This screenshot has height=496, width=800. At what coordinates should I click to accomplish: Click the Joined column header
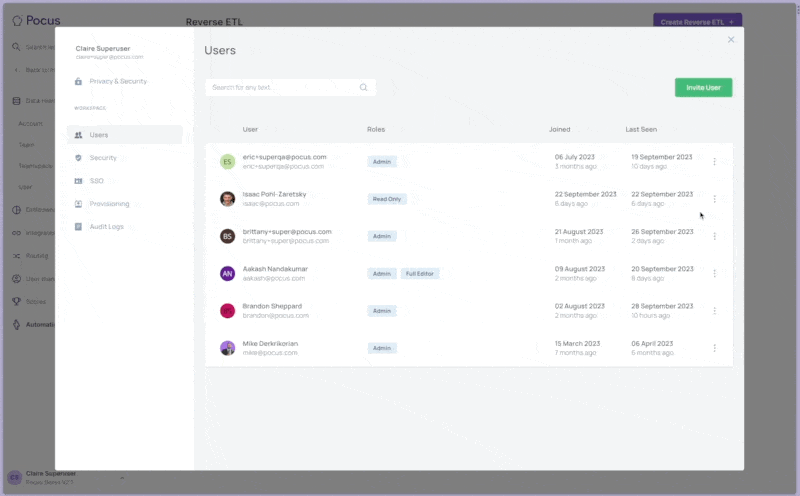click(x=560, y=129)
